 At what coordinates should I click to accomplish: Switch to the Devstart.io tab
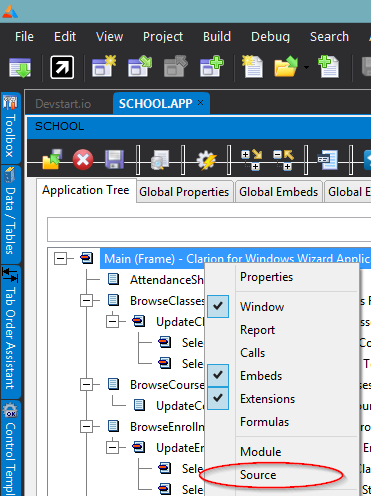coord(63,104)
